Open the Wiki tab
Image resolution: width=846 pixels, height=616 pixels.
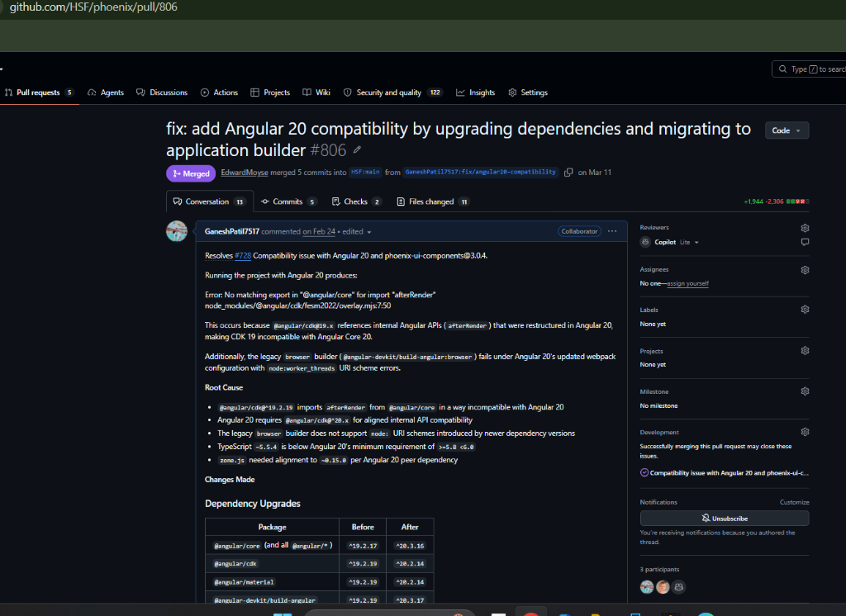[x=316, y=92]
